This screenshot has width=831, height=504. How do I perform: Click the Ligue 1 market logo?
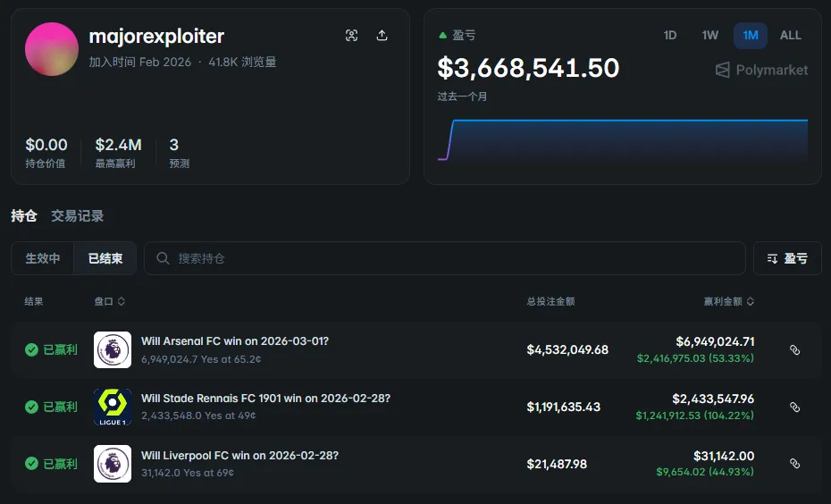pos(113,407)
